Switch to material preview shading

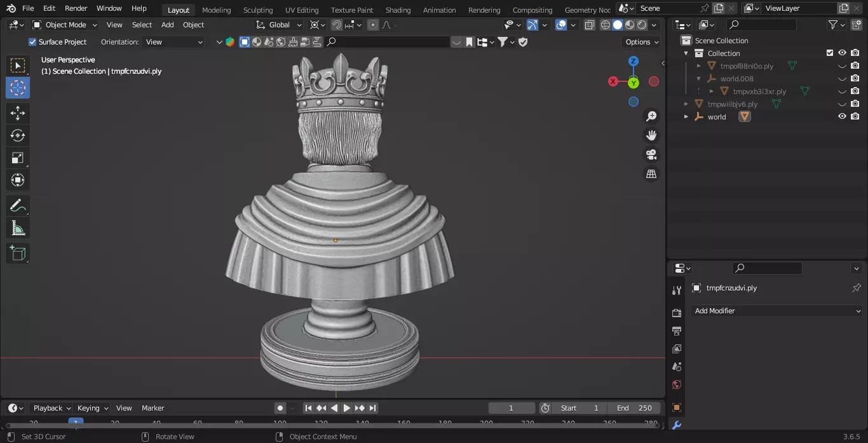[630, 25]
